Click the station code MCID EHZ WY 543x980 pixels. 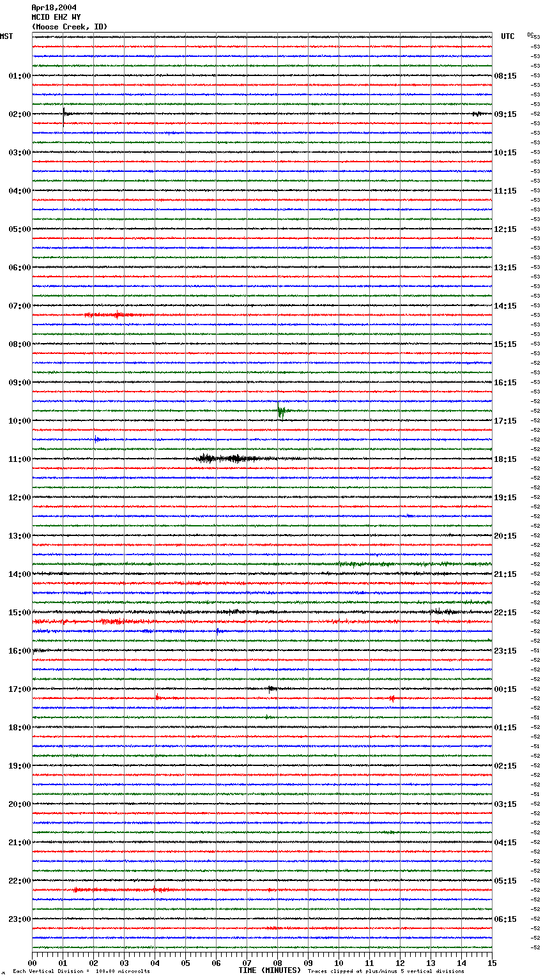pyautogui.click(x=56, y=17)
